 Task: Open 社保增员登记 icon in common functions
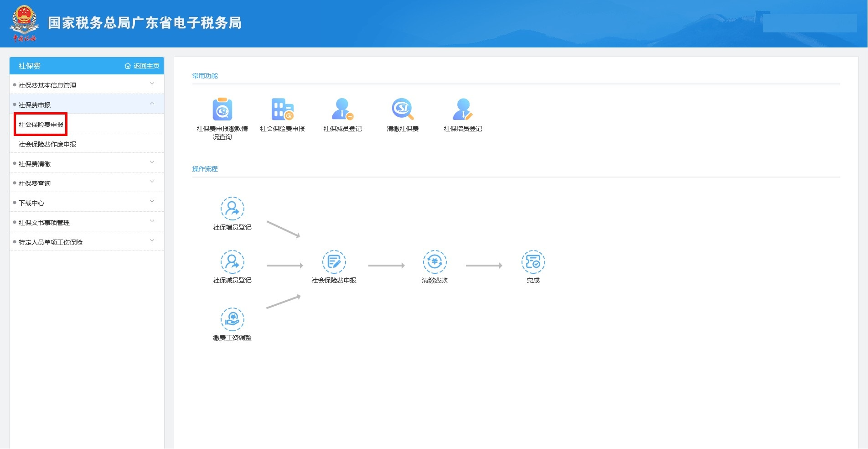[x=463, y=110]
